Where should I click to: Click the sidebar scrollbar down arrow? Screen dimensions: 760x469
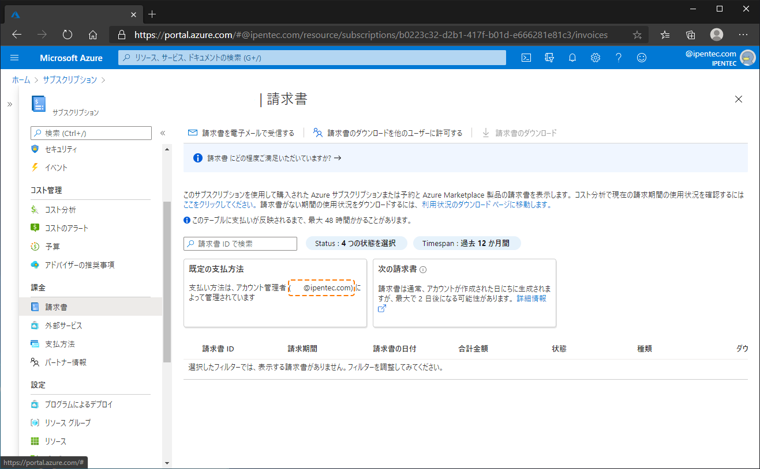click(x=167, y=463)
